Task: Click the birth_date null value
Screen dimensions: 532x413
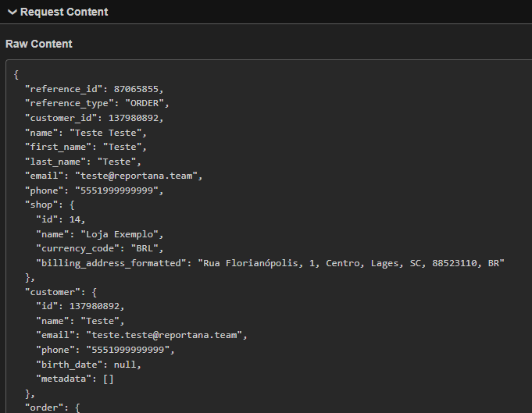Action: (128, 365)
